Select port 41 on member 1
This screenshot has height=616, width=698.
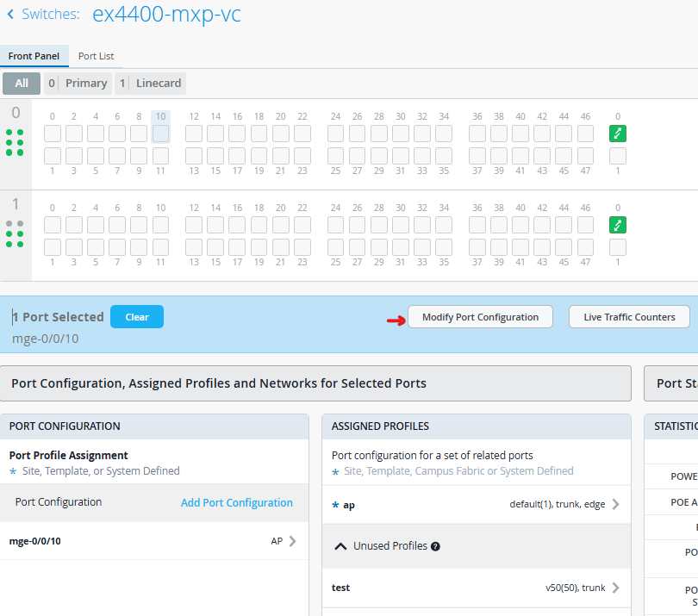[x=520, y=247]
